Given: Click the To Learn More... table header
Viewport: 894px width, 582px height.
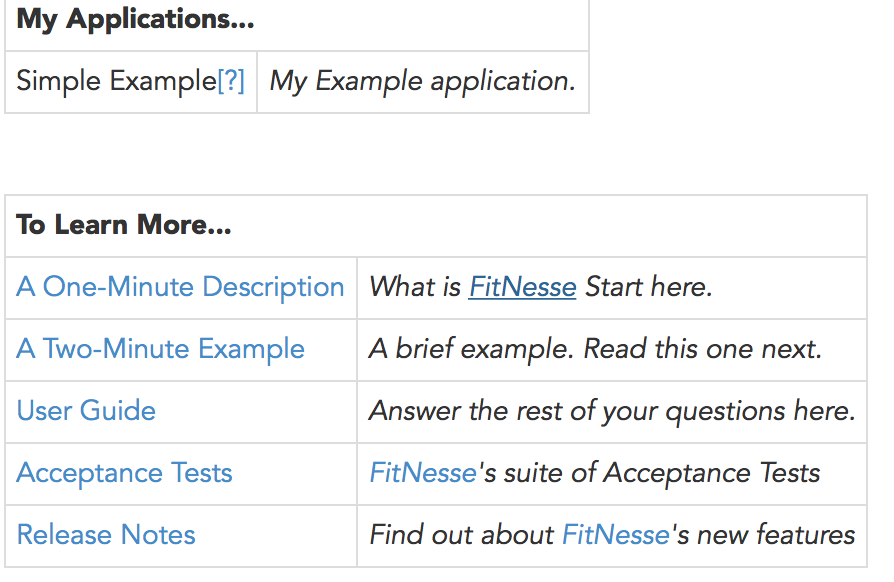Looking at the screenshot, I should point(123,225).
